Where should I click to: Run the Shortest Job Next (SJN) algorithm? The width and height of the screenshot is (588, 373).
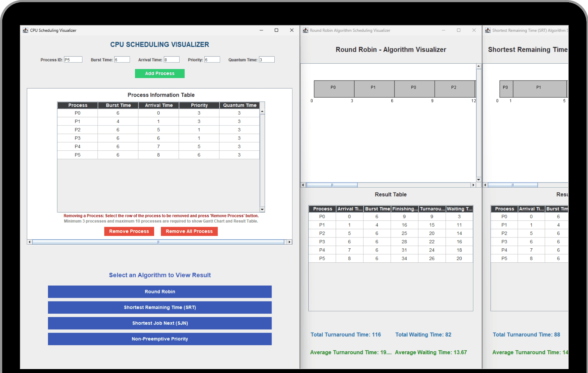[x=160, y=323]
